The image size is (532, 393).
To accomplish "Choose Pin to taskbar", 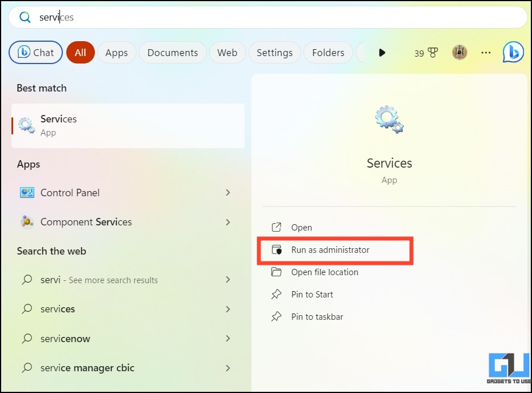I will [389, 317].
